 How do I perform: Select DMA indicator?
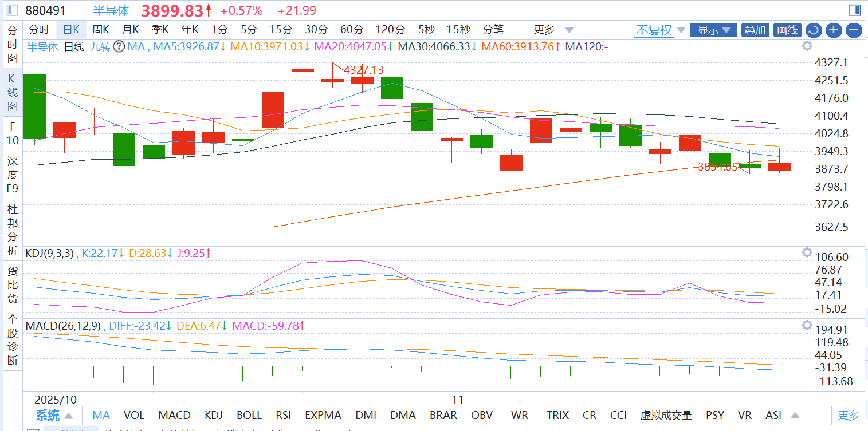point(402,416)
